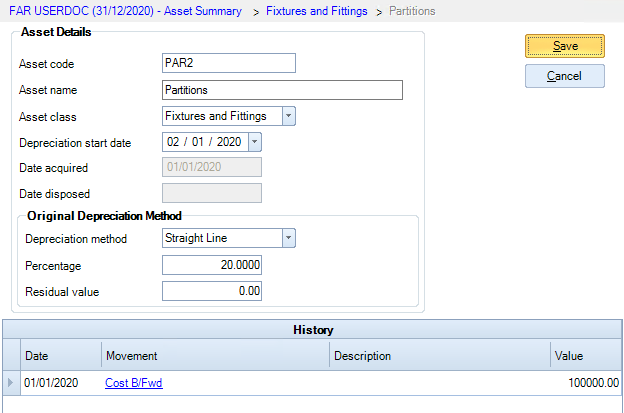Click the Cancel button

(564, 76)
